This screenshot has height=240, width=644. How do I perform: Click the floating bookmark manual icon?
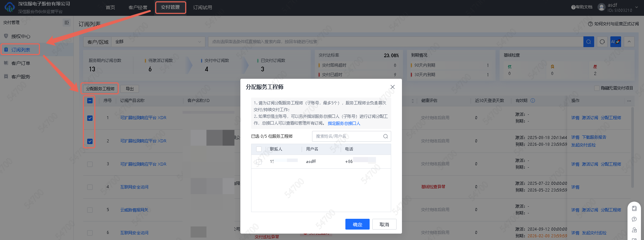point(634,208)
